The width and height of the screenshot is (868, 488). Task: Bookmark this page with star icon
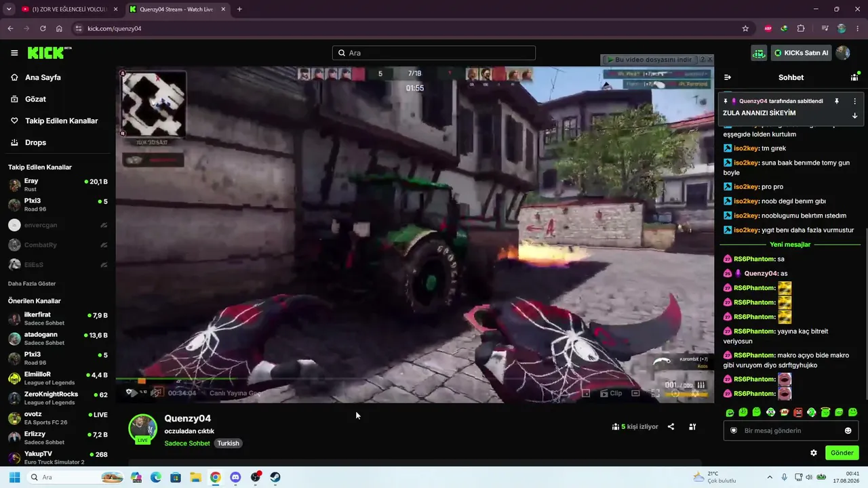point(745,28)
